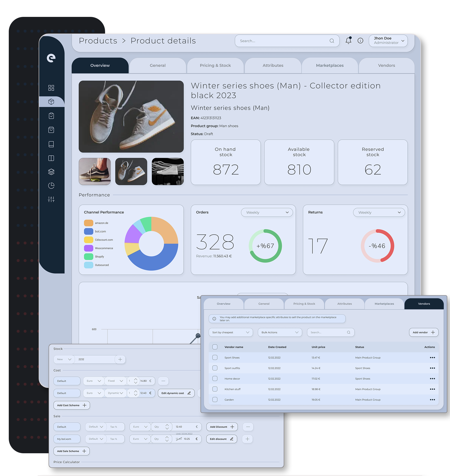The image size is (450, 476).
Task: Open actions menu for Sport outfits vendor
Action: (x=432, y=368)
